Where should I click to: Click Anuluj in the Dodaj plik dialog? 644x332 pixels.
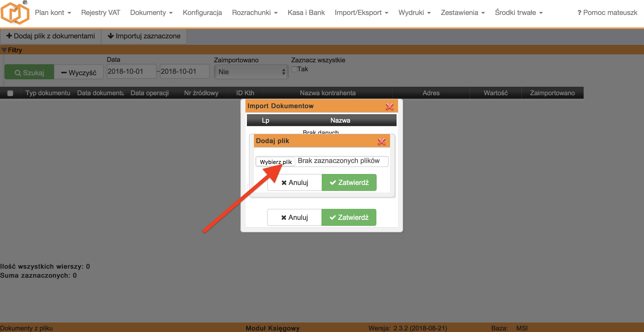295,182
